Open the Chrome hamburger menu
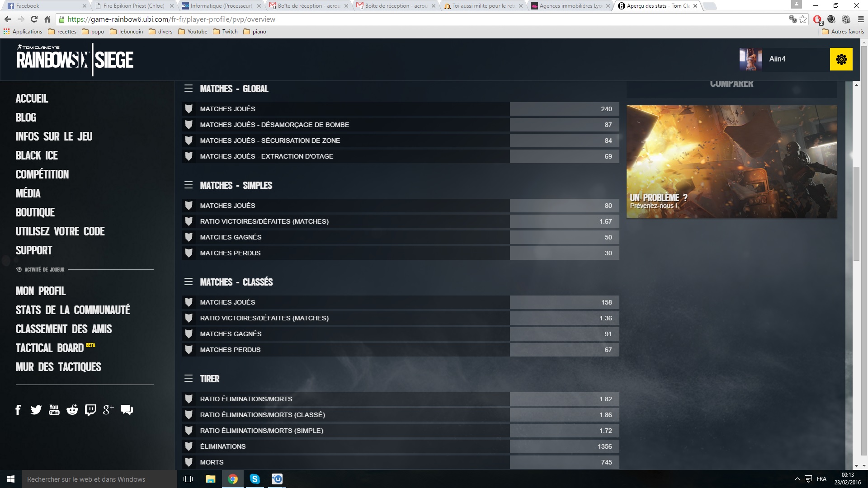This screenshot has height=488, width=868. (860, 19)
